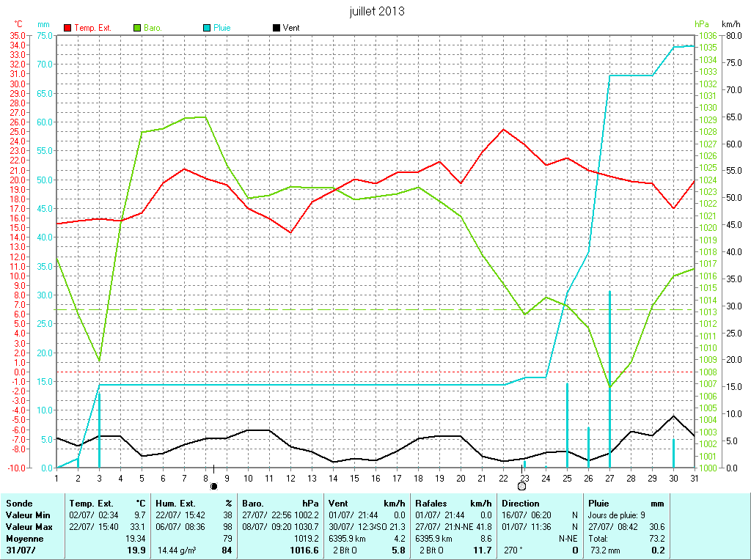
Task: Click the hPa axis unit label
Action: (703, 24)
